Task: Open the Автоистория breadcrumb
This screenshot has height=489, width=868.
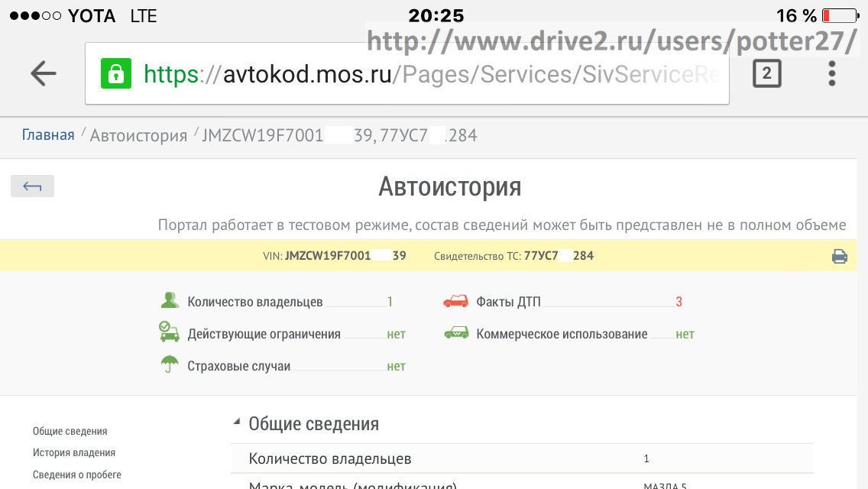Action: click(138, 136)
